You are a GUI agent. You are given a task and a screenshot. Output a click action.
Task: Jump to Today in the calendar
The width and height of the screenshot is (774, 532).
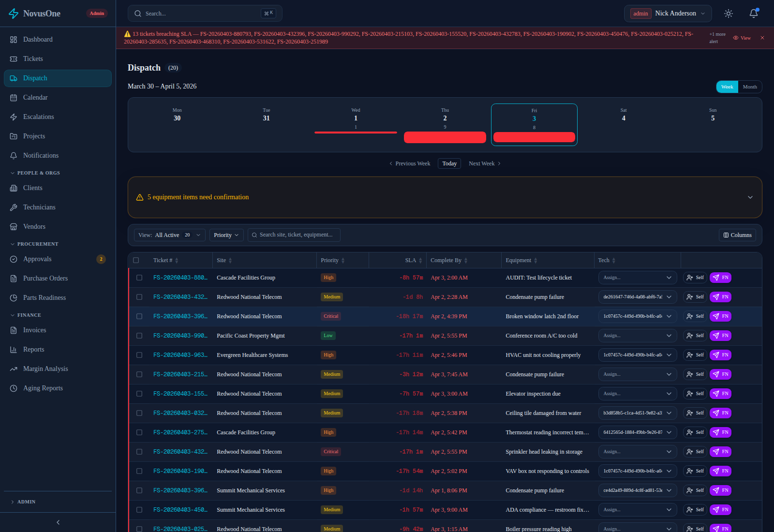point(449,163)
